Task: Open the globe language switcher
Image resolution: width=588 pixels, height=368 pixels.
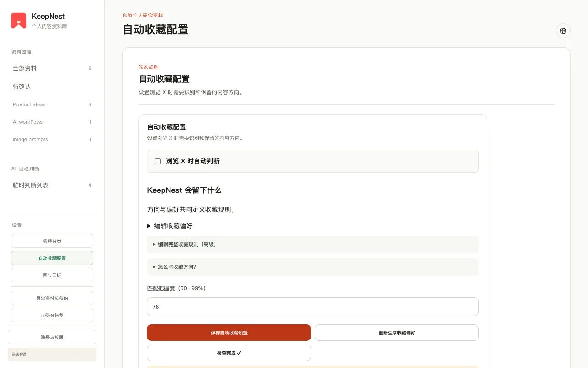Action: pos(563,31)
